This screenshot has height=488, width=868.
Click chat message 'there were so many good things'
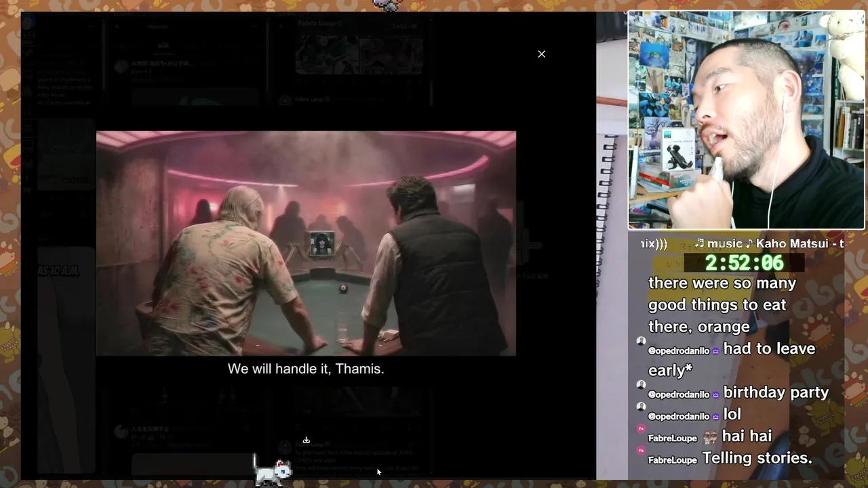[722, 304]
